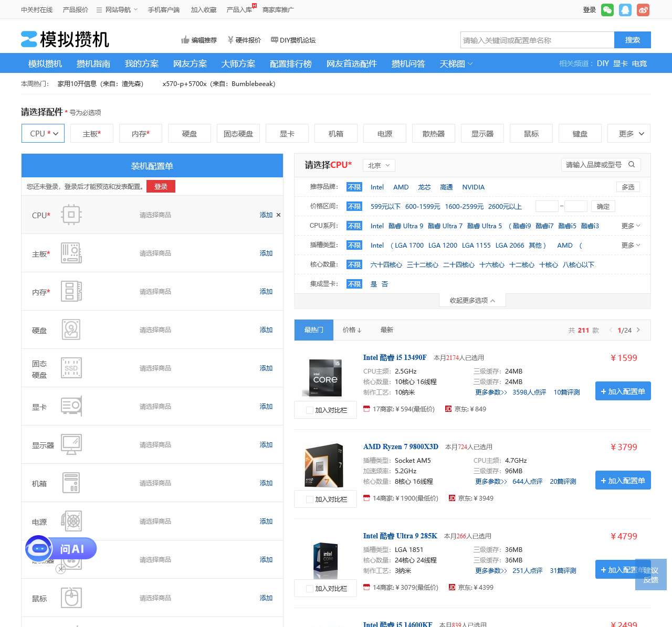Open the 北京 city dropdown
This screenshot has height=627, width=672.
tap(379, 166)
